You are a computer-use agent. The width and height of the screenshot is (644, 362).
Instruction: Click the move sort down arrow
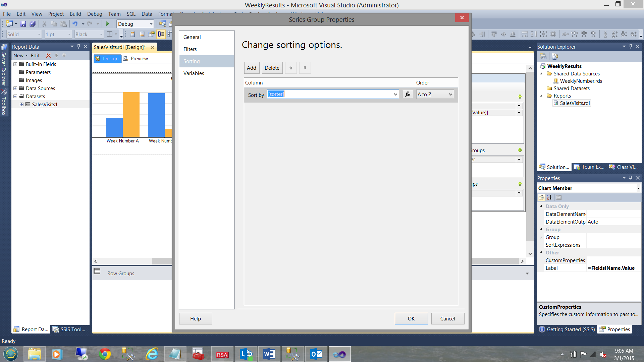(305, 68)
